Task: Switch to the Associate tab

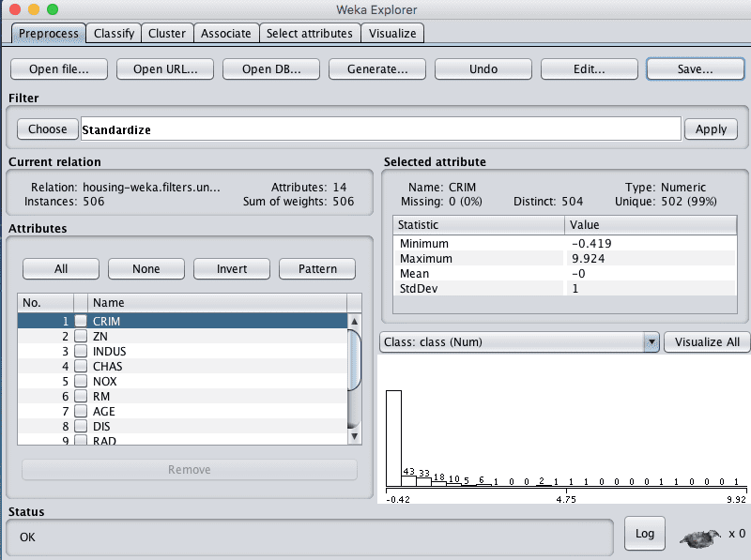Action: pos(226,33)
